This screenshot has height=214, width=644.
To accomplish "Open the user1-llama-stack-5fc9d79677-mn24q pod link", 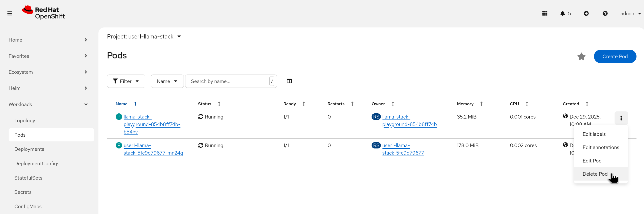I will pyautogui.click(x=153, y=149).
